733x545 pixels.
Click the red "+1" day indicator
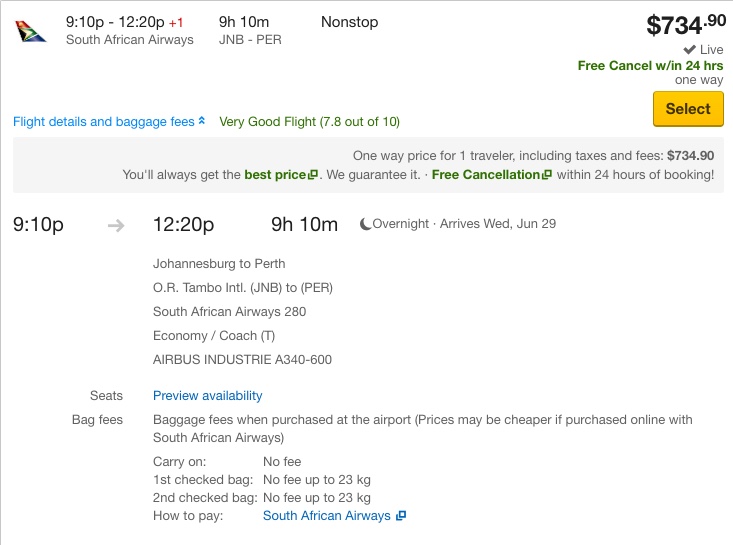[175, 22]
